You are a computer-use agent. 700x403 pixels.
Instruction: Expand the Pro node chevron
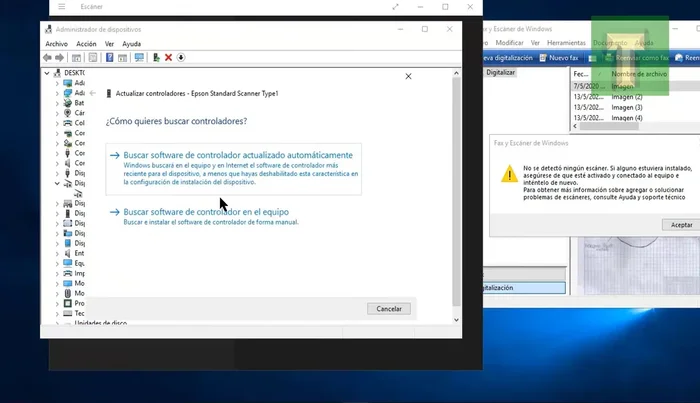[57, 304]
